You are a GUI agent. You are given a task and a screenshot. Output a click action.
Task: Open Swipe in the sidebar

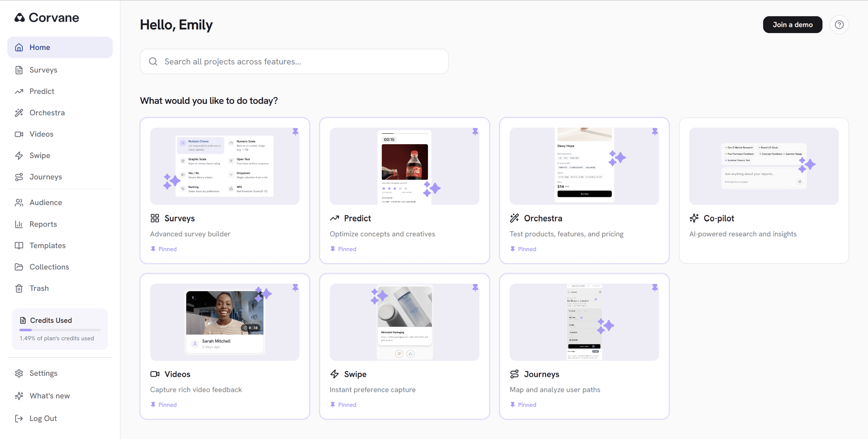point(39,155)
